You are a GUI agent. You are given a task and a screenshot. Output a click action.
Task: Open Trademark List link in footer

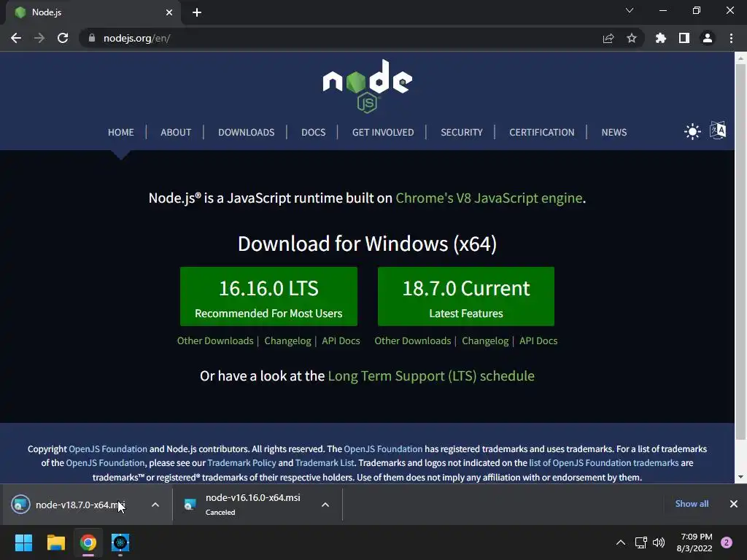coord(325,463)
